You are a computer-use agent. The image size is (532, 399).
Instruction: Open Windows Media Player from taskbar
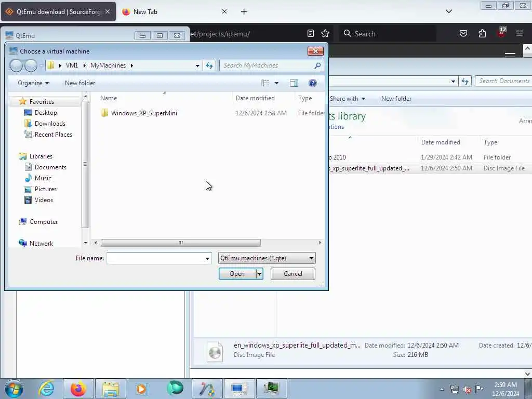click(141, 389)
